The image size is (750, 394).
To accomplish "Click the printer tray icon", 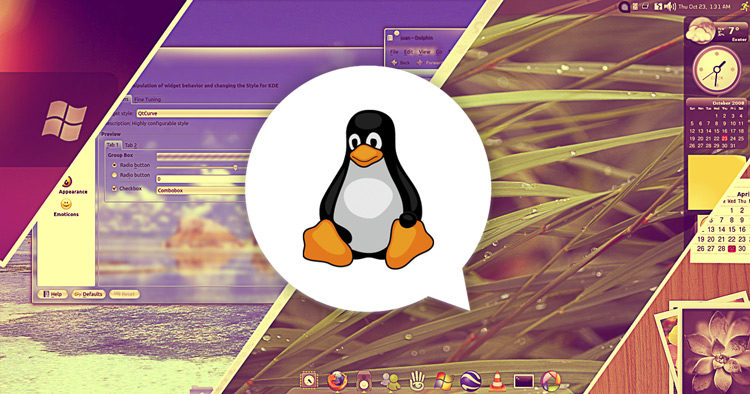I will 646,6.
